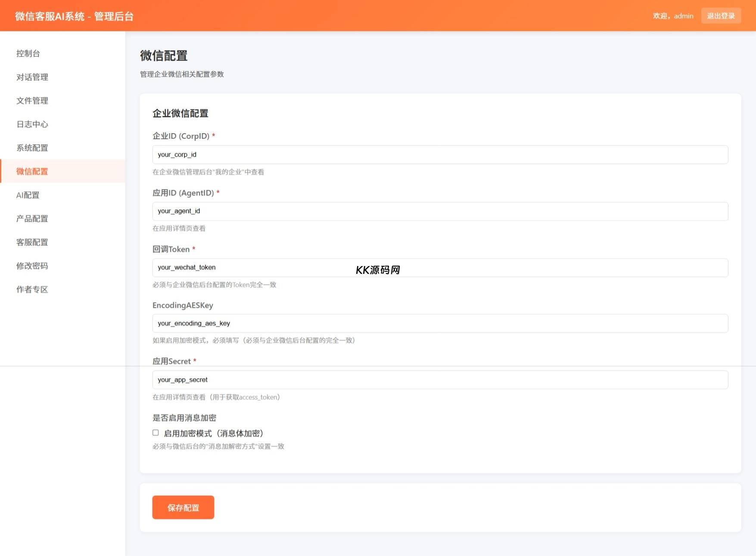
Task: Open 系统配置 settings page
Action: [x=32, y=148]
